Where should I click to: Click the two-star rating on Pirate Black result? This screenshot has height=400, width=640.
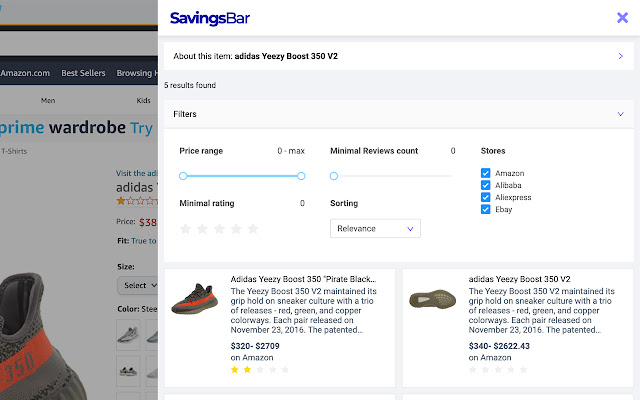pos(260,370)
